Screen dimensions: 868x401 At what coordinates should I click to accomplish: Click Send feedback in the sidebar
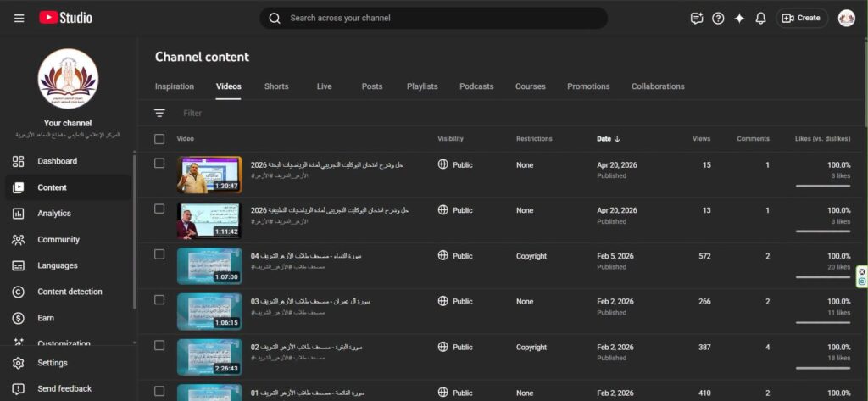tap(68, 389)
